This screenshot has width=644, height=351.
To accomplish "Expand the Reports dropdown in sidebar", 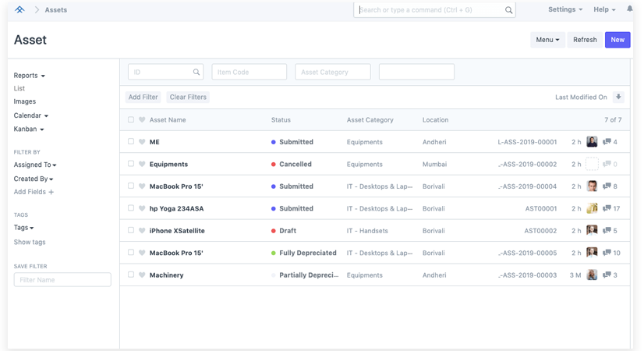I will 29,76.
